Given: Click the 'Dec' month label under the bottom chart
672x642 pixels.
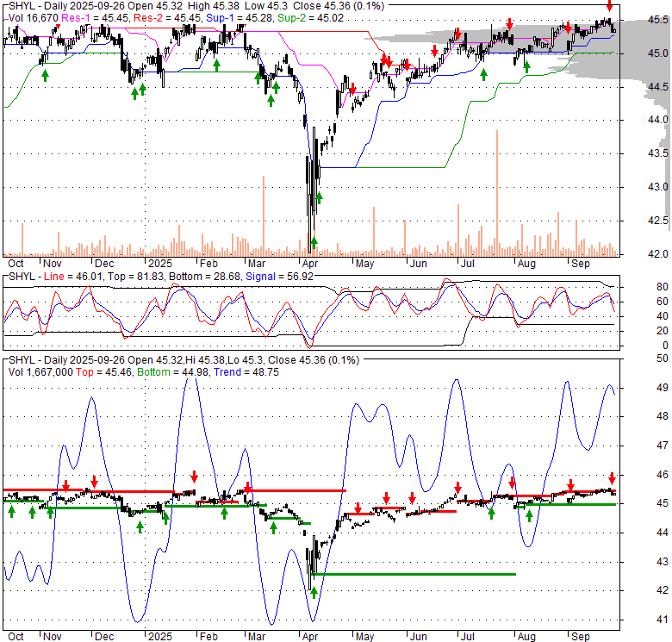Looking at the screenshot, I should pyautogui.click(x=104, y=637).
